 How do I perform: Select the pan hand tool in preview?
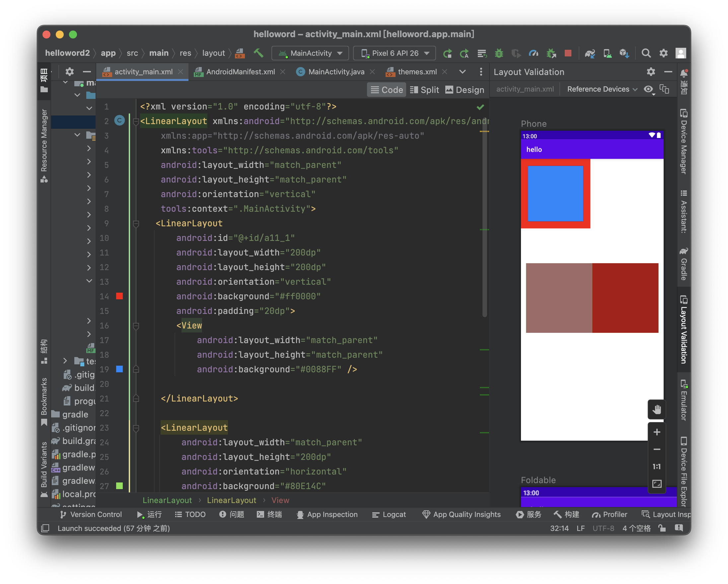point(656,409)
